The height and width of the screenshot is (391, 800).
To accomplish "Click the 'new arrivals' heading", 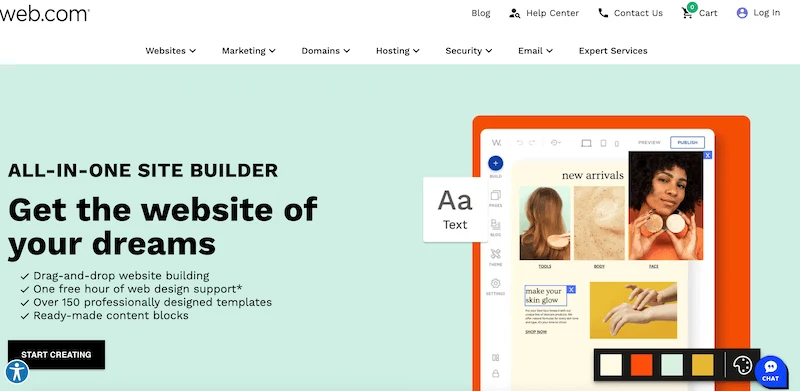I will click(x=592, y=176).
